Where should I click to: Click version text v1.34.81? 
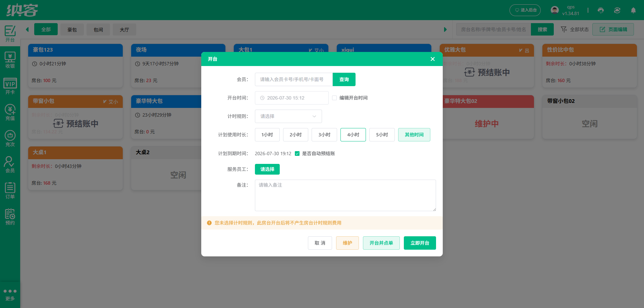point(571,14)
